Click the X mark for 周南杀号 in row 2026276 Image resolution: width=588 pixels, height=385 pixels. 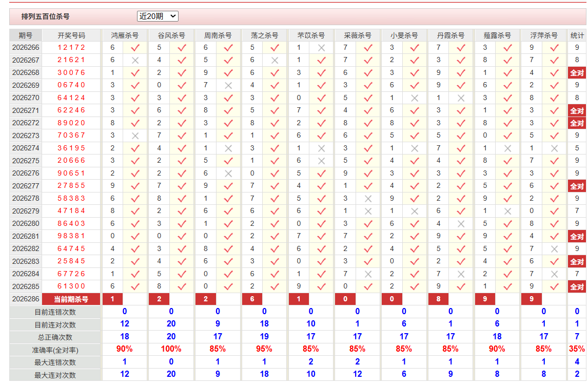point(228,174)
